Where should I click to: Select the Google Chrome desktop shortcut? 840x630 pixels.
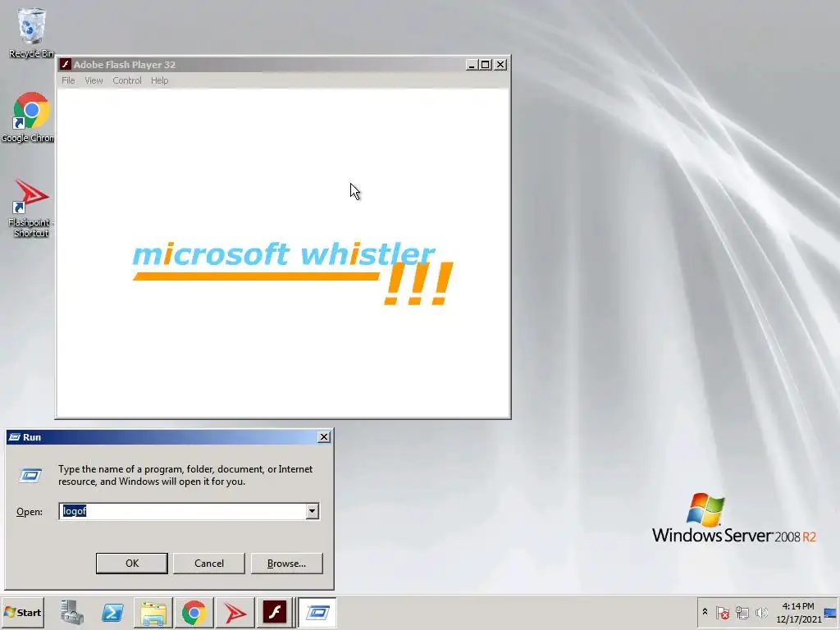[30, 116]
